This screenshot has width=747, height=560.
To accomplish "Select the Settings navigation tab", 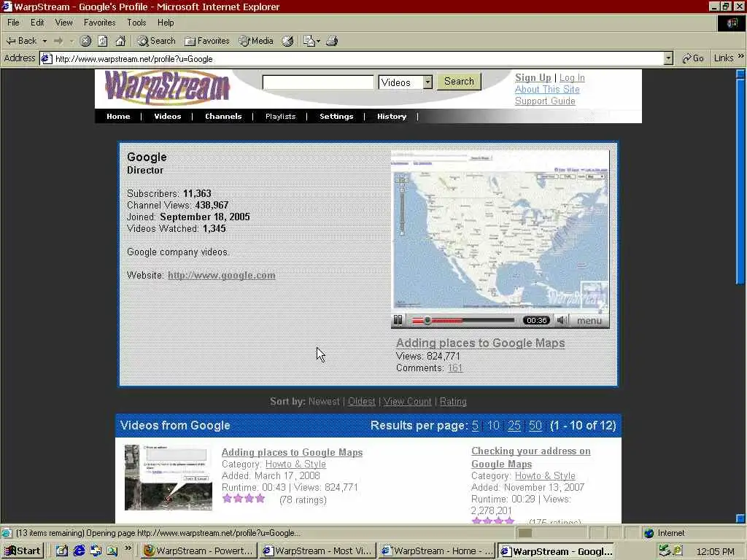I will pyautogui.click(x=336, y=116).
